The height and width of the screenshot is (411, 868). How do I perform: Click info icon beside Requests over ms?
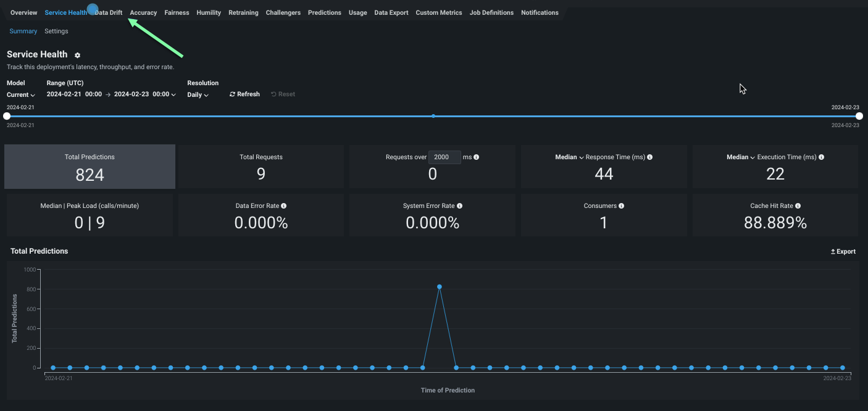click(476, 157)
